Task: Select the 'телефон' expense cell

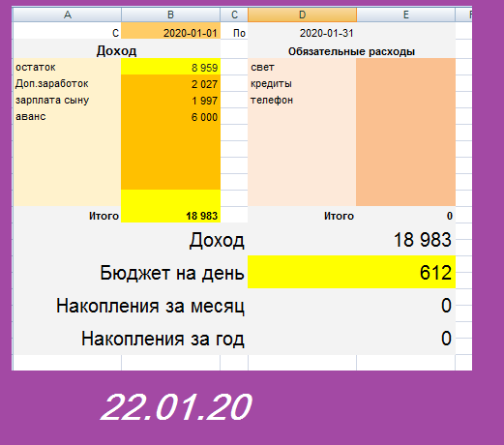Action: (302, 100)
